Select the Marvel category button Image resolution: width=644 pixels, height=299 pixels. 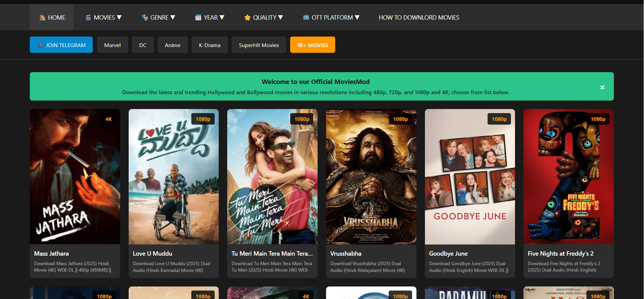(x=112, y=45)
